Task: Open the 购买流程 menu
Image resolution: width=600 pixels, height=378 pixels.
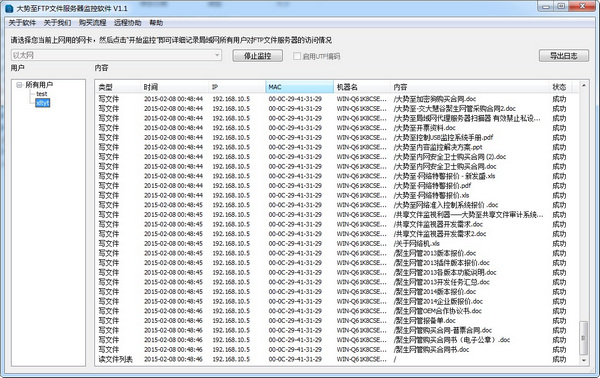Action: [92, 23]
